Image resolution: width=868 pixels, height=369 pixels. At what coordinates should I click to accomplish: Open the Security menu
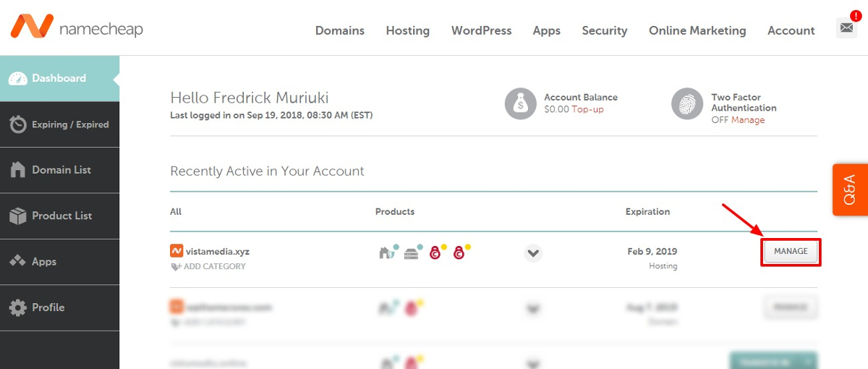pyautogui.click(x=605, y=30)
